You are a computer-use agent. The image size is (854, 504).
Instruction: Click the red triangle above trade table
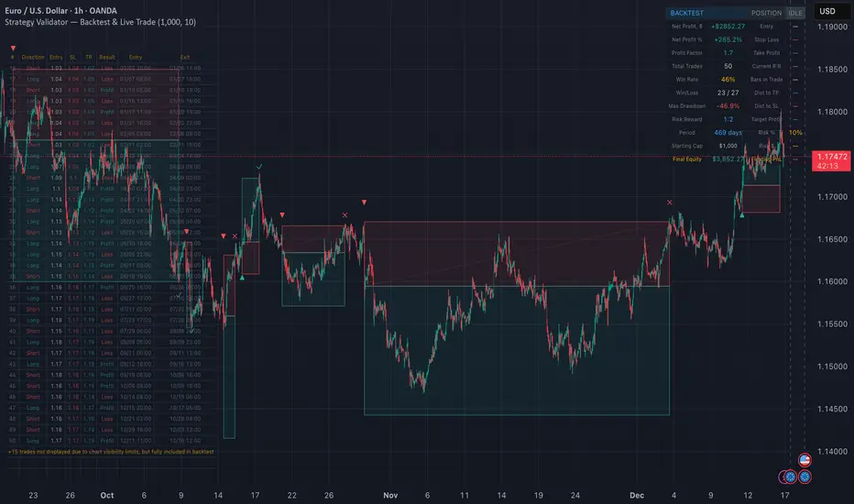coord(13,48)
